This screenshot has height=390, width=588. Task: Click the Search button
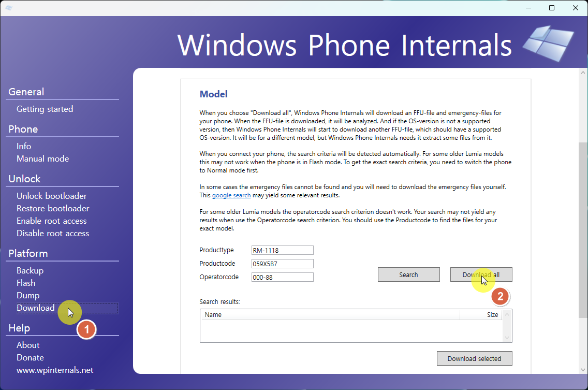tap(409, 275)
